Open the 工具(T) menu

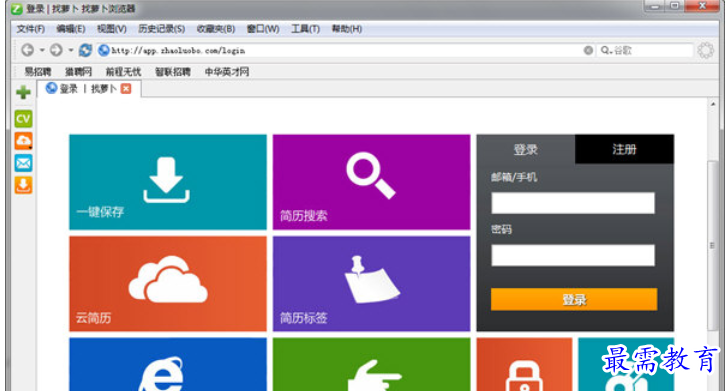pyautogui.click(x=305, y=29)
